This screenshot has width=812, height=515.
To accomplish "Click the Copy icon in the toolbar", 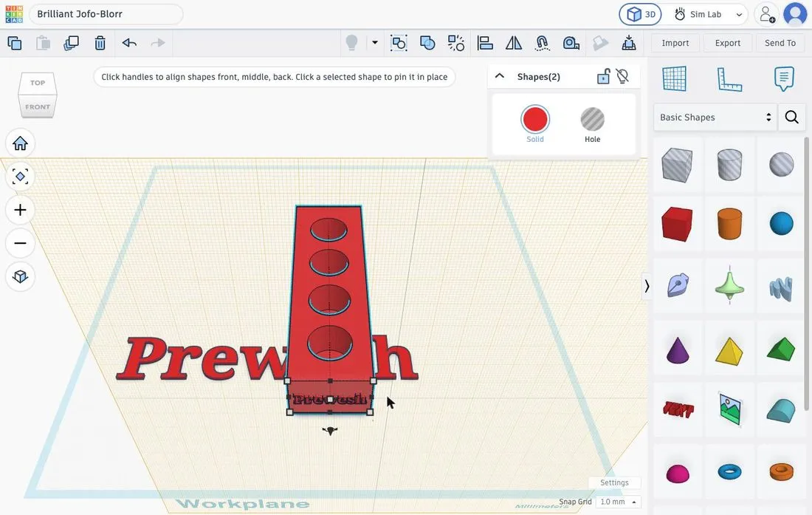I will [x=15, y=43].
